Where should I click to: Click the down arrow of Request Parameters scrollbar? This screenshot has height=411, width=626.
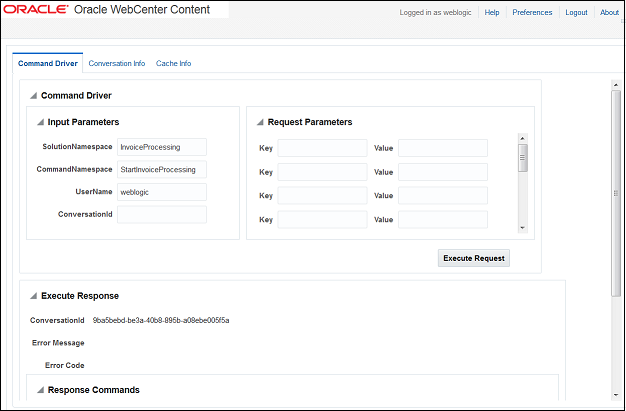[x=523, y=228]
